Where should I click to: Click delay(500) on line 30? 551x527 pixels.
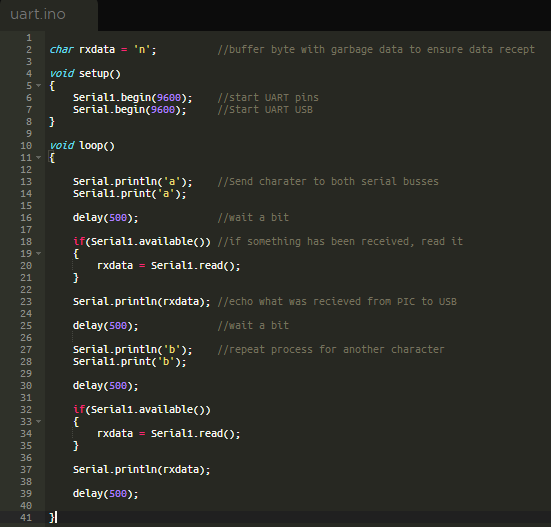coord(105,386)
